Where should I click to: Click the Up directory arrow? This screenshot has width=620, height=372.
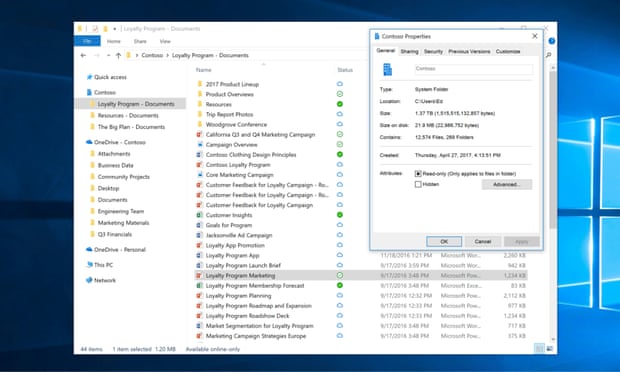point(118,55)
